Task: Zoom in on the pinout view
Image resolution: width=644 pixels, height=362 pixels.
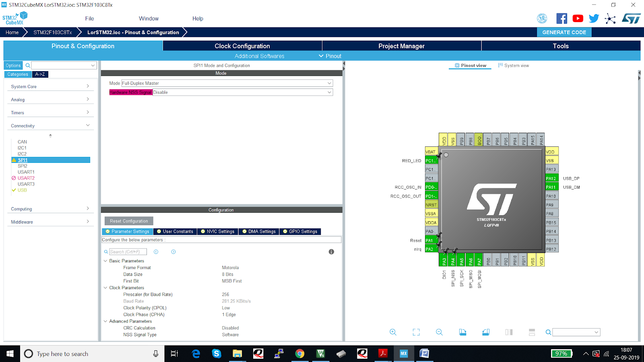Action: click(x=393, y=332)
